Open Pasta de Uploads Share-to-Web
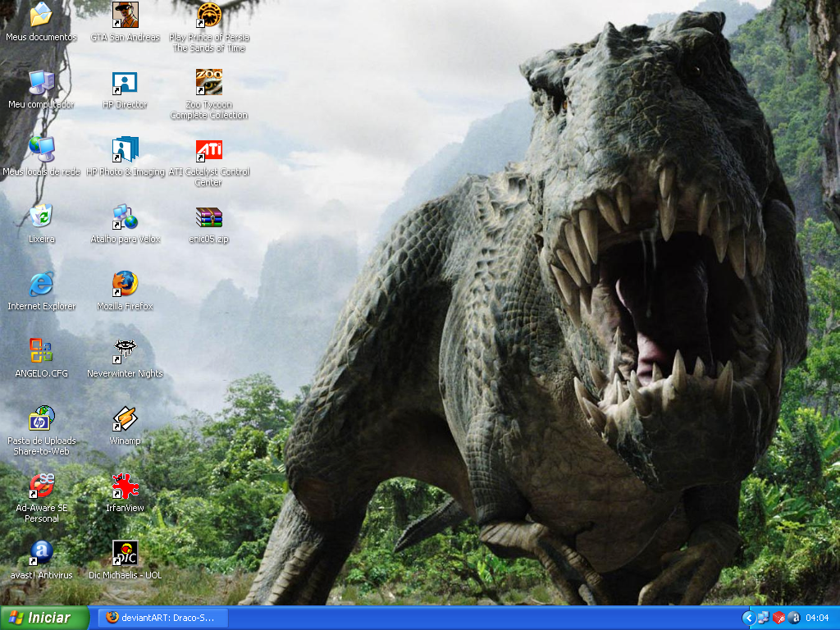Screen dimensions: 840x630 coord(41,418)
